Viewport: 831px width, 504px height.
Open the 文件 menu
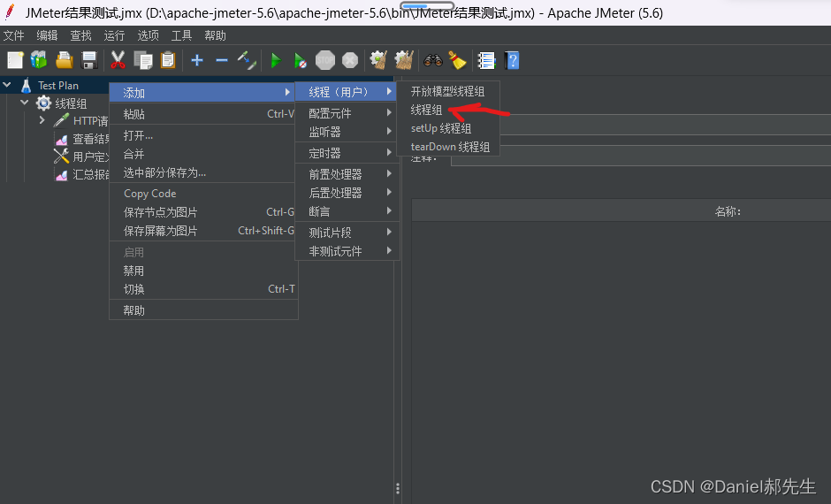(14, 35)
